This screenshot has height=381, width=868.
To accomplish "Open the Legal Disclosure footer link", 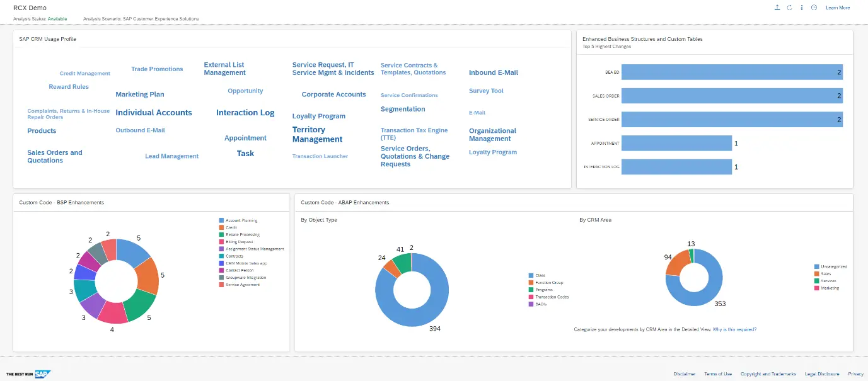I will [x=822, y=374].
